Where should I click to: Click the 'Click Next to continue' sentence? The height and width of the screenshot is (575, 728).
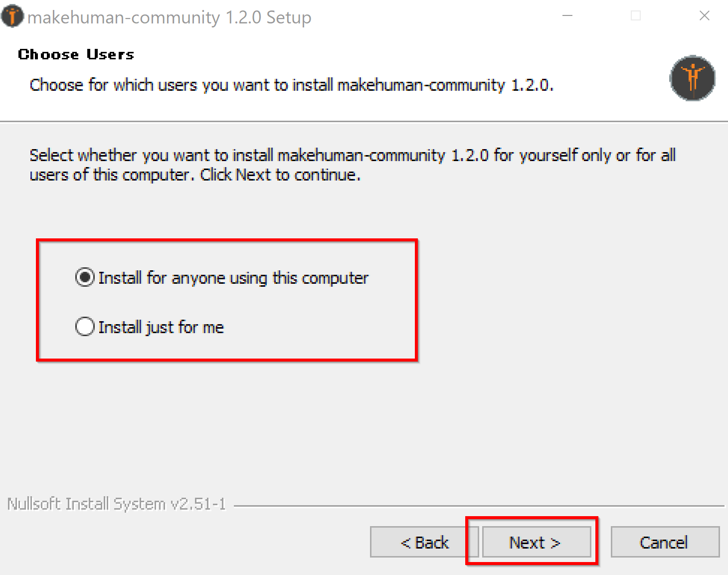(x=280, y=175)
